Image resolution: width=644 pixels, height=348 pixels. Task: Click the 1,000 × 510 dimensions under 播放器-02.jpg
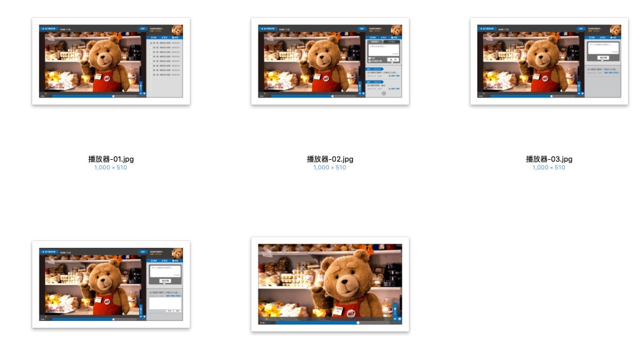(x=330, y=167)
